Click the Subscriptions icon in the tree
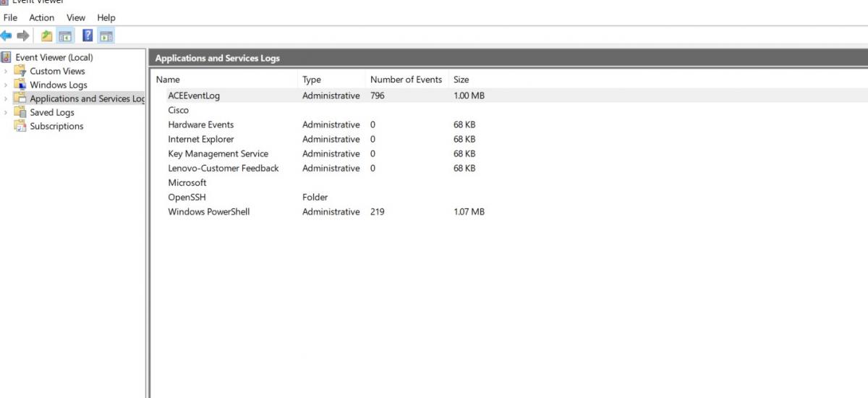868x398 pixels. pos(20,126)
